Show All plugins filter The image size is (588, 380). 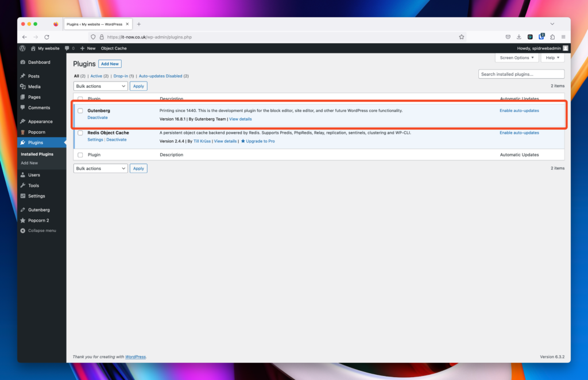(76, 76)
